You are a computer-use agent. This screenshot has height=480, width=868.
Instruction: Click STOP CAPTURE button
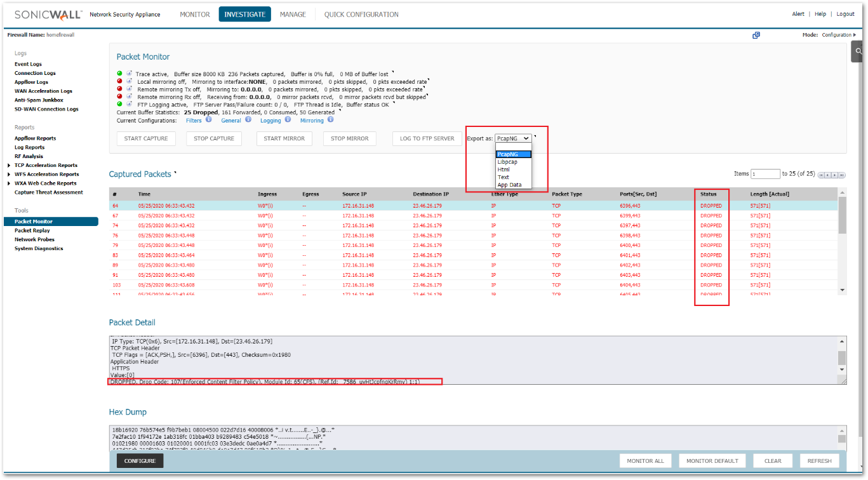tap(214, 138)
